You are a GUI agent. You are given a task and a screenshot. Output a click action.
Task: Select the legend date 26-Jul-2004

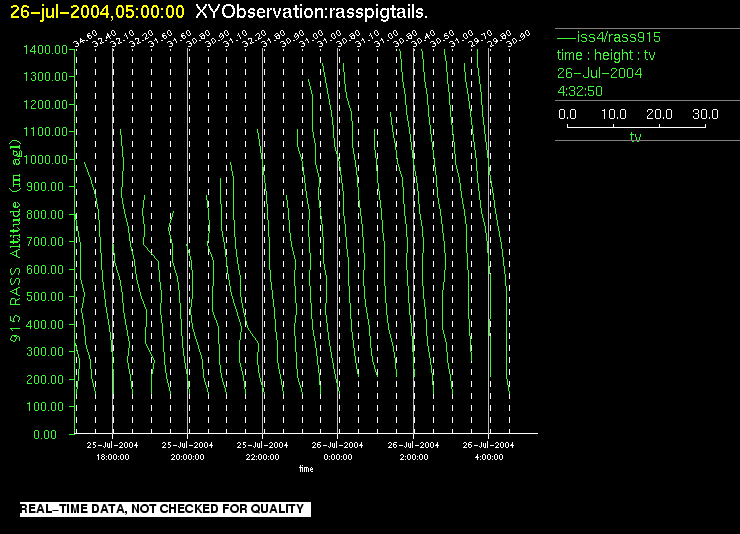[x=599, y=73]
